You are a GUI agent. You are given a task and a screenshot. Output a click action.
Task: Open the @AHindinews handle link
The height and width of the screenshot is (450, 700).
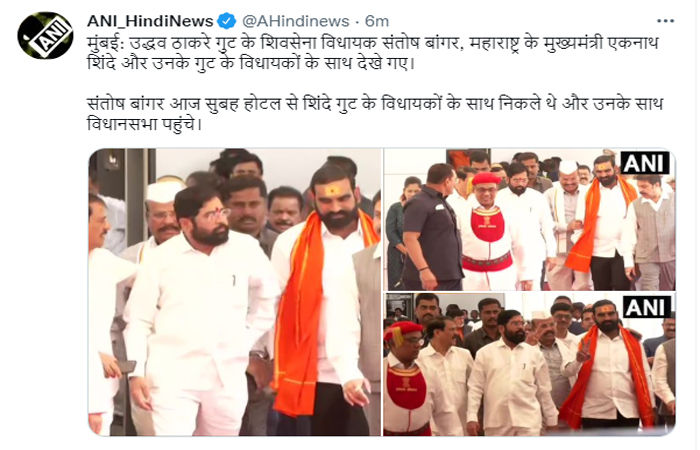click(x=295, y=21)
